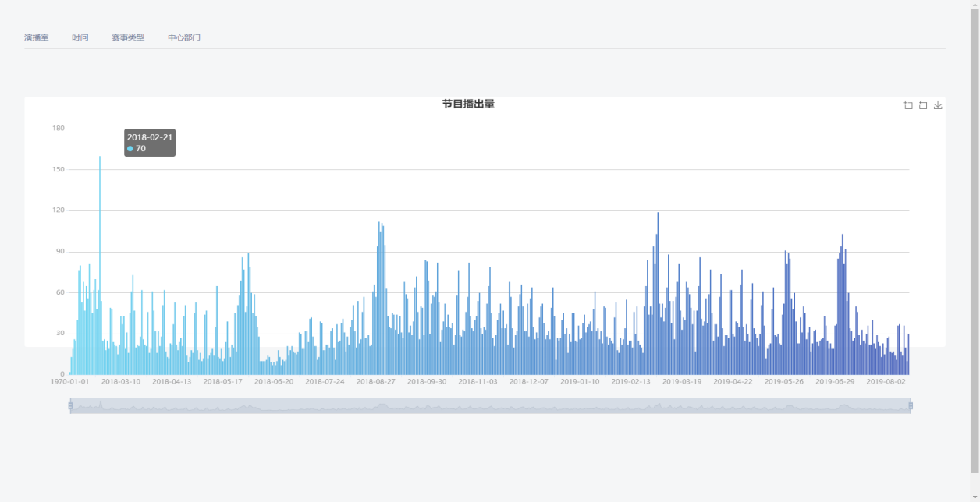This screenshot has width=980, height=502.
Task: Click x-axis label 1970-01-01
Action: [70, 382]
